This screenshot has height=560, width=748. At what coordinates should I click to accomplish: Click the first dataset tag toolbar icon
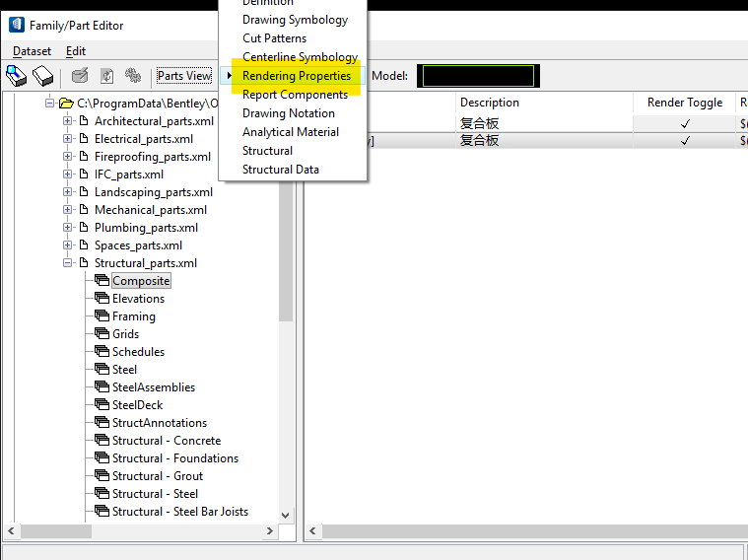(16, 76)
